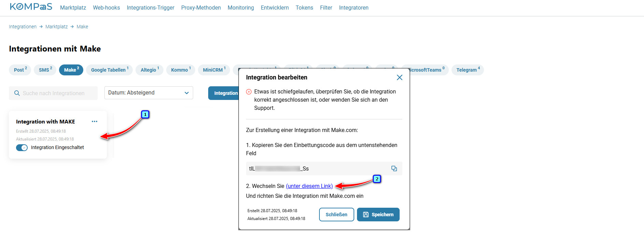Click the embed code field
Image resolution: width=644 pixels, height=235 pixels.
click(x=324, y=168)
